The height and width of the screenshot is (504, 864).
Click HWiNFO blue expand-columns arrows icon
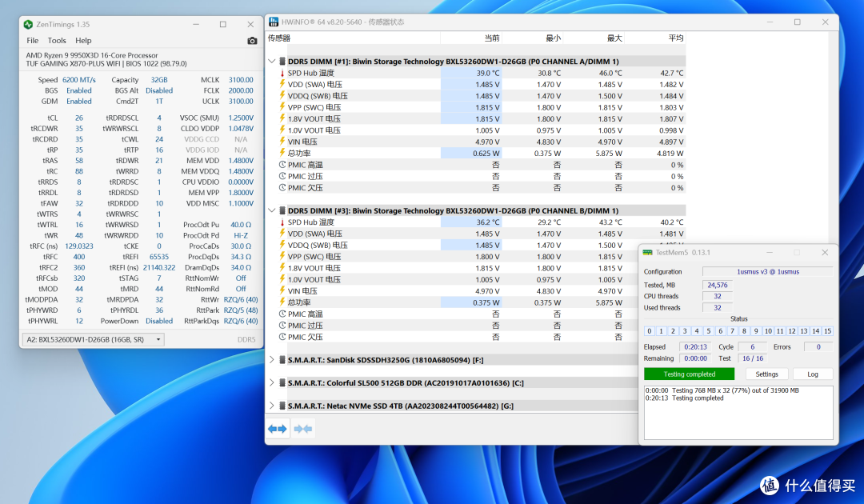278,429
